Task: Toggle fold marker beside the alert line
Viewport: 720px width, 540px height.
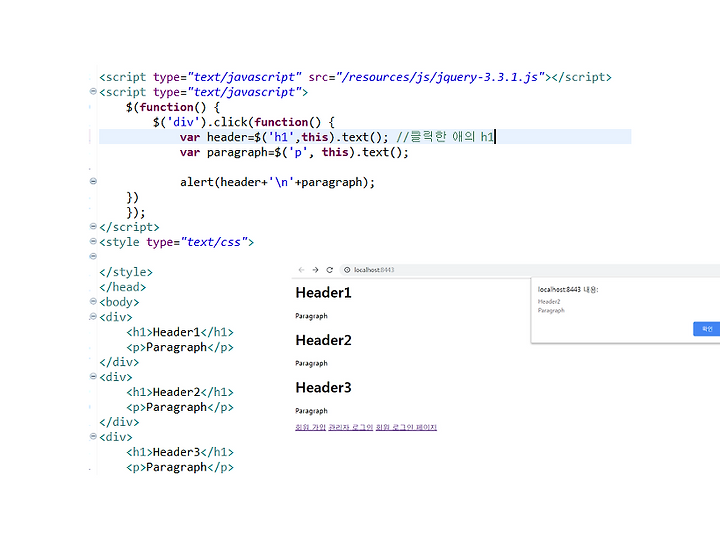Action: pos(93,181)
